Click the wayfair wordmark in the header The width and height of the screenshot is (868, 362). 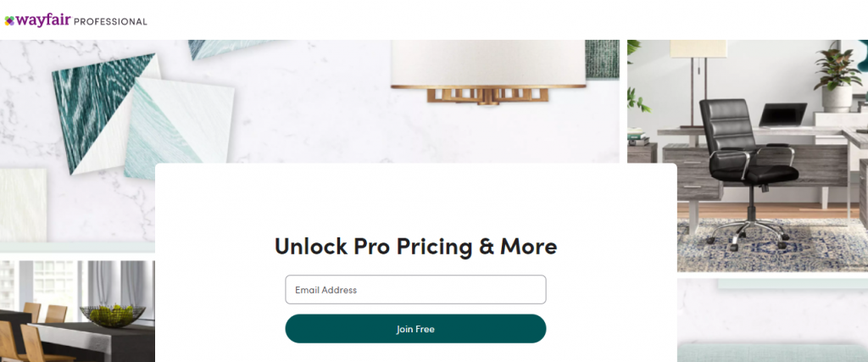click(43, 20)
